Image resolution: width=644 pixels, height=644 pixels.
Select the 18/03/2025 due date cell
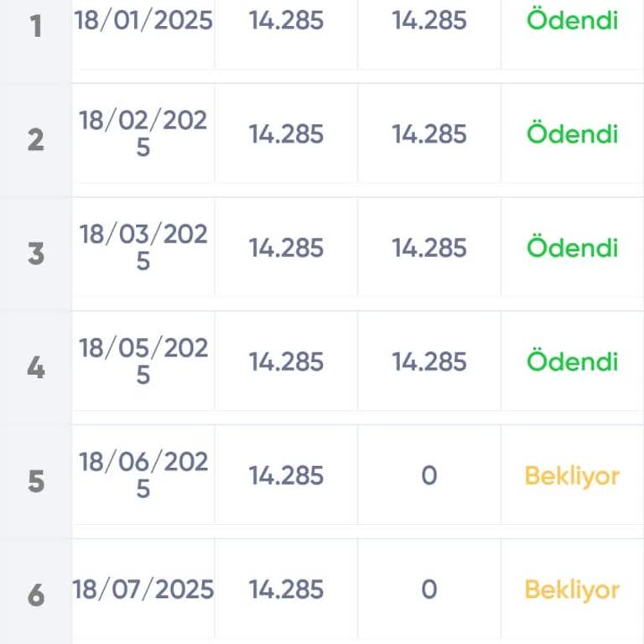143,247
